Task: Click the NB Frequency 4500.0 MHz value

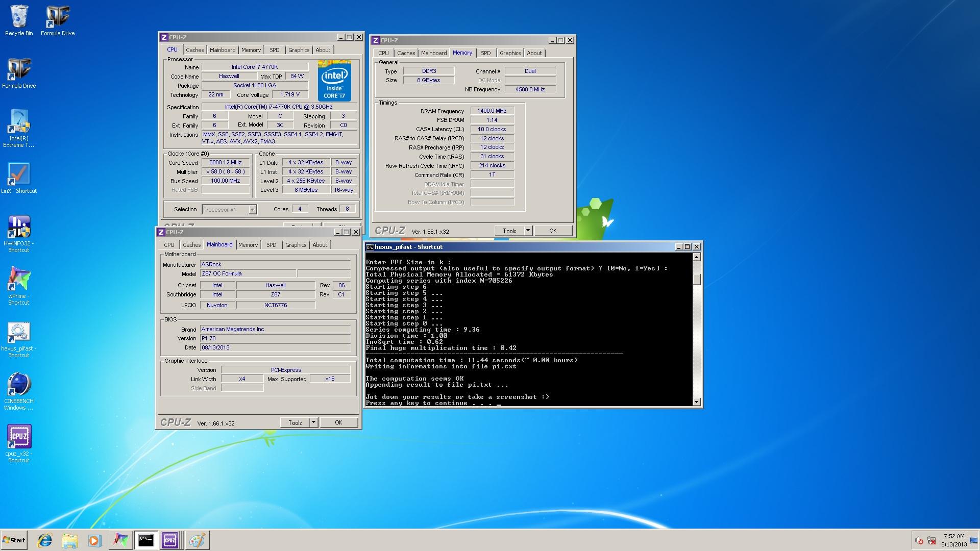Action: 530,89
